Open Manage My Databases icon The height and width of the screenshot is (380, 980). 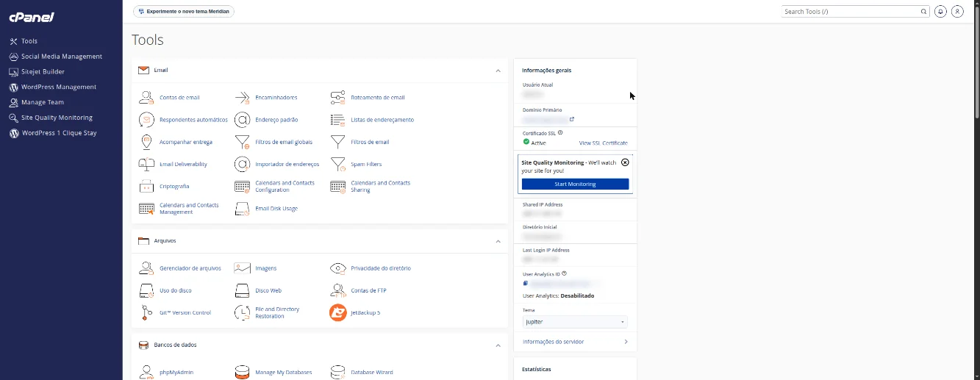pyautogui.click(x=242, y=372)
